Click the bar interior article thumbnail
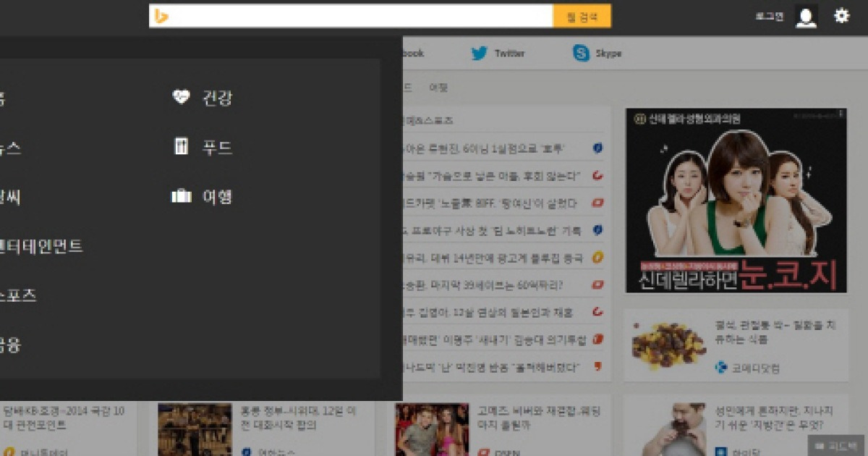This screenshot has height=456, width=868. [x=195, y=429]
